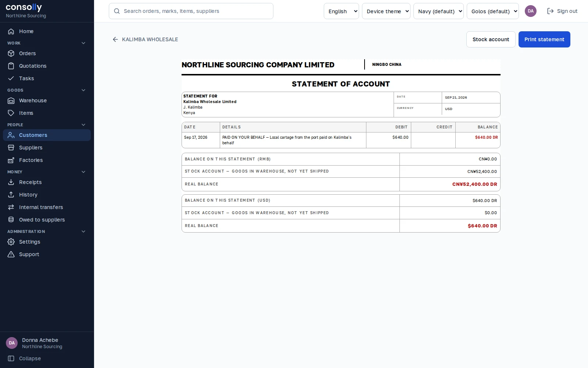The width and height of the screenshot is (588, 368).
Task: Click the Sep 17, 2026 date cell
Action: point(201,140)
